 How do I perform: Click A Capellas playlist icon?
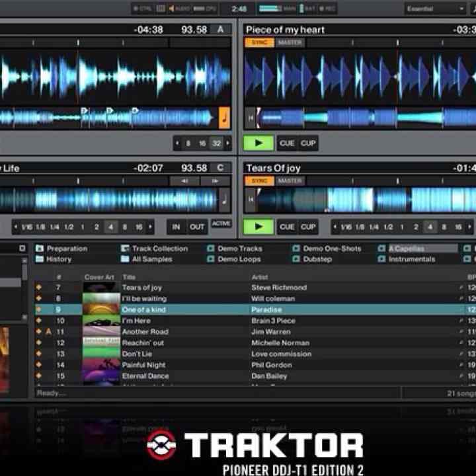[381, 249]
